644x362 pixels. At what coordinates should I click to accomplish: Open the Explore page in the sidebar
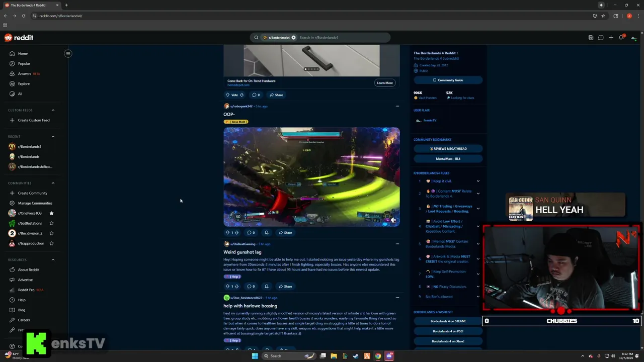24,83
